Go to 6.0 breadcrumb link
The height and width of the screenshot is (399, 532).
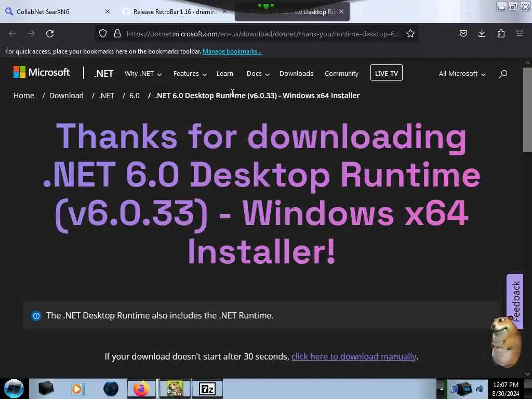point(135,96)
